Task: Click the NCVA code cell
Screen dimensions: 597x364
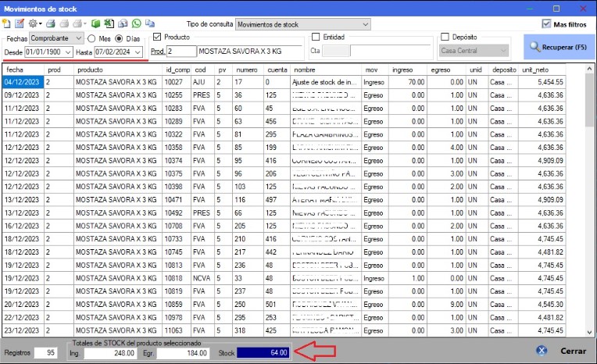Action: tap(202, 278)
